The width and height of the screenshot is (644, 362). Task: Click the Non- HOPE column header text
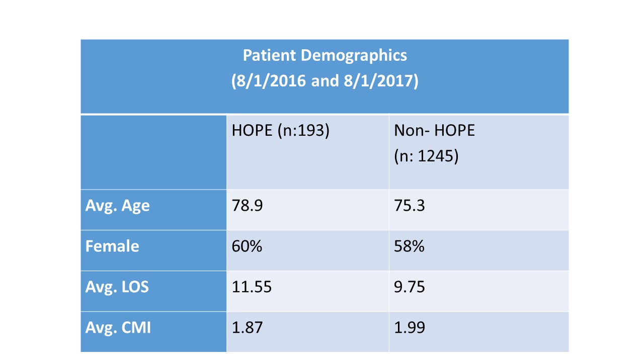tap(434, 131)
